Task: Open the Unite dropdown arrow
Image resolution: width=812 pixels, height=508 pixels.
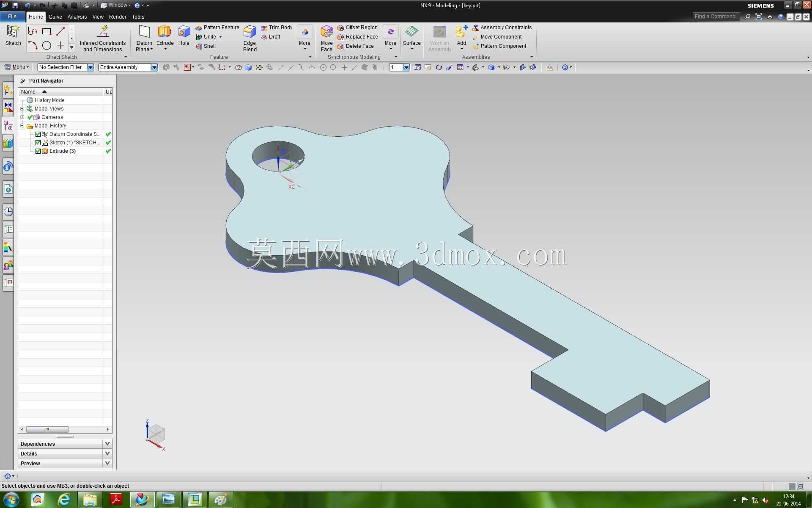Action: coord(220,37)
